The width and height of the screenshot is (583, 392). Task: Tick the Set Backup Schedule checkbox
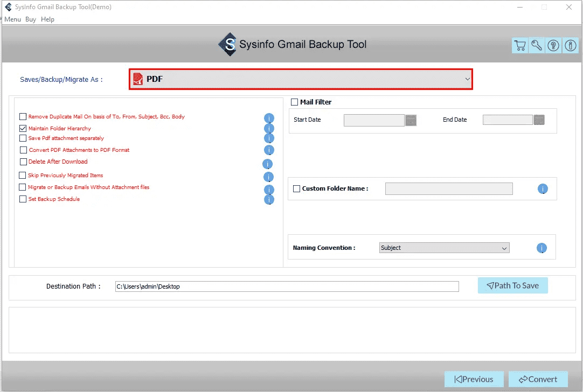coord(23,199)
